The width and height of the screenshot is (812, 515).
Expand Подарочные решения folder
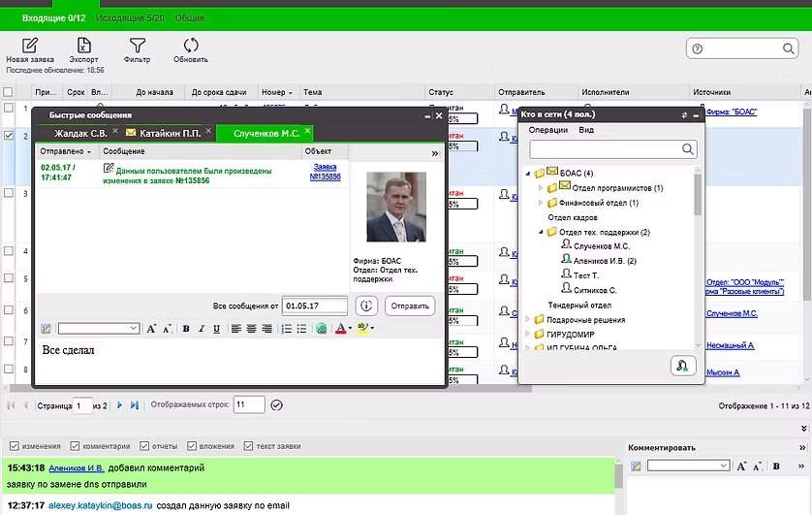(528, 320)
